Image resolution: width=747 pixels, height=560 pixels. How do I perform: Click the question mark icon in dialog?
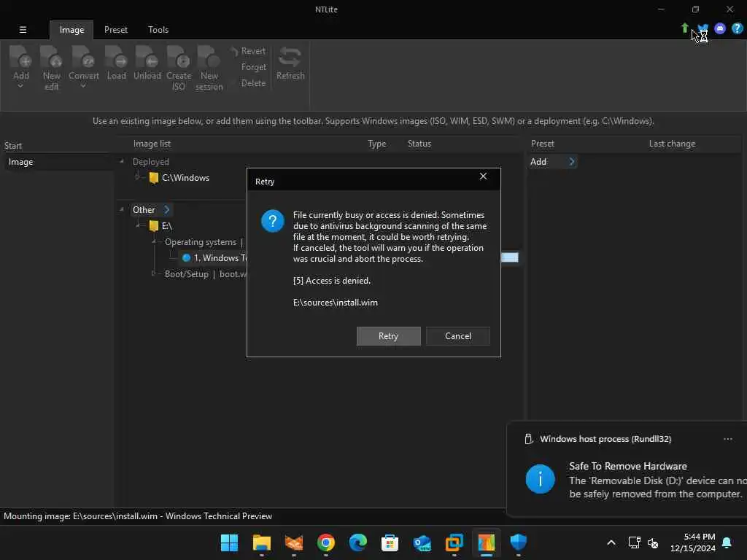273,221
